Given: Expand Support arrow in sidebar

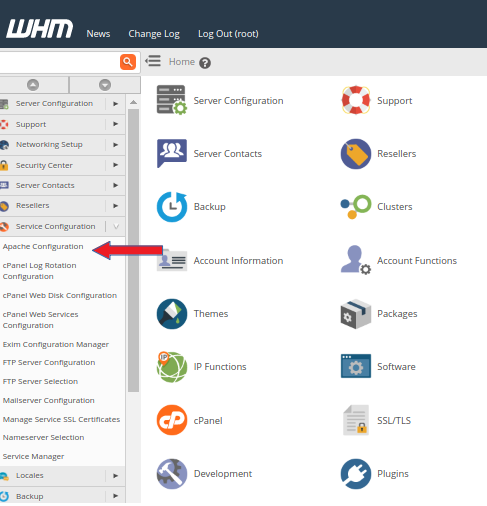Looking at the screenshot, I should (115, 124).
